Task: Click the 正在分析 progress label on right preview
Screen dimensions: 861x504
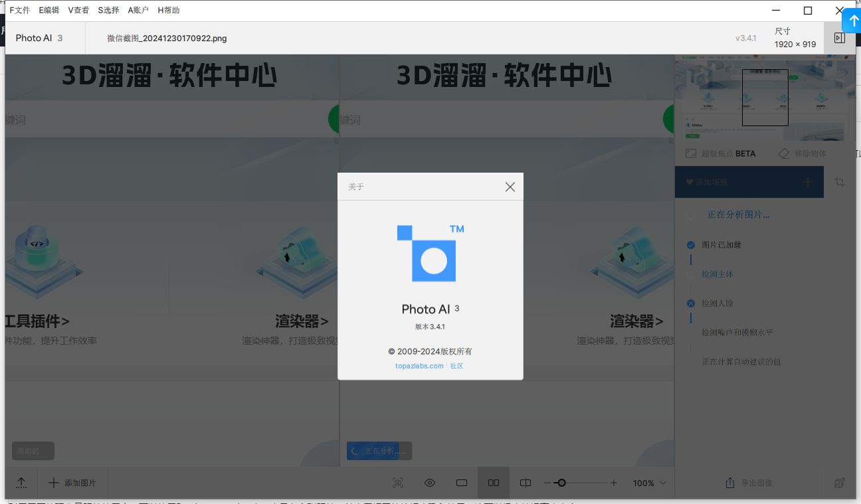Action: coord(379,451)
